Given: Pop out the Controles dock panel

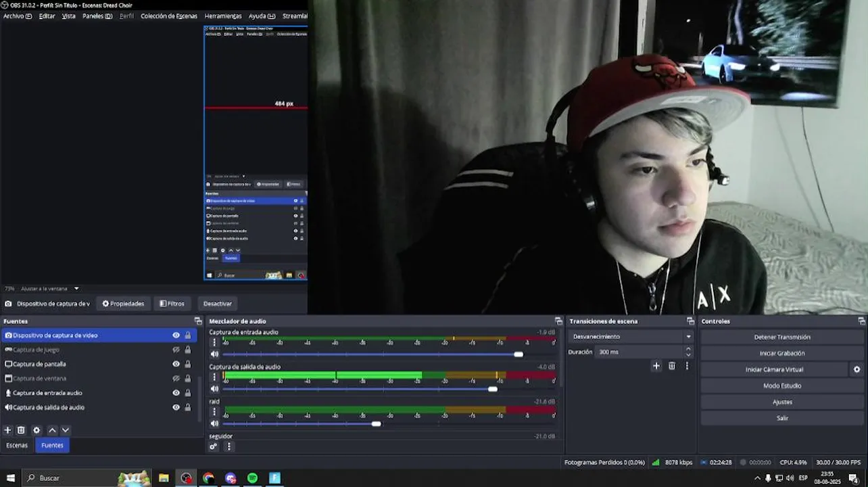Looking at the screenshot, I should pyautogui.click(x=861, y=321).
